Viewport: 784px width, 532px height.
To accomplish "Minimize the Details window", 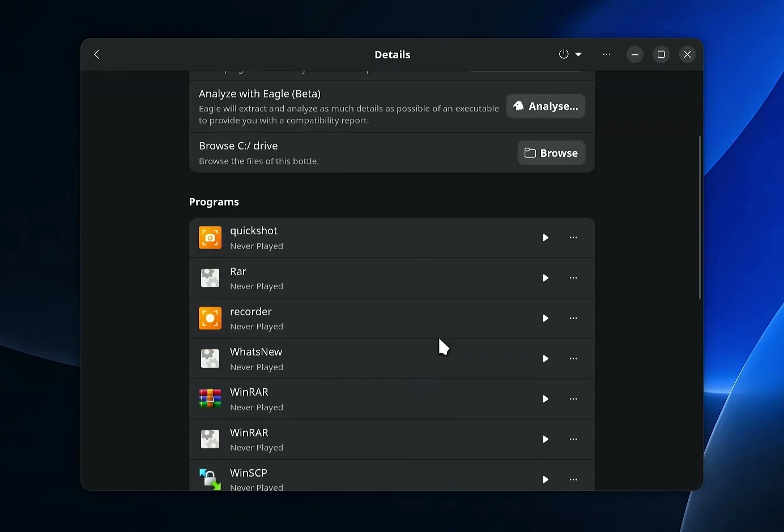I will click(x=635, y=54).
